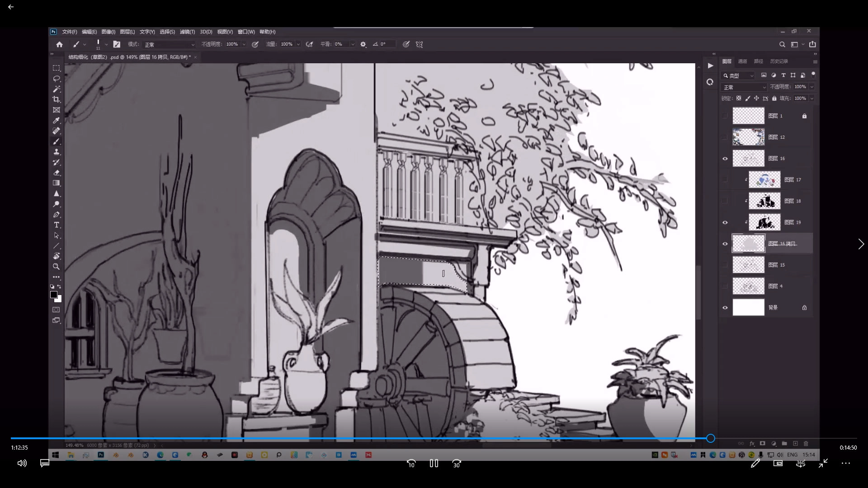Select the Lasso tool
868x488 pixels.
coord(57,79)
